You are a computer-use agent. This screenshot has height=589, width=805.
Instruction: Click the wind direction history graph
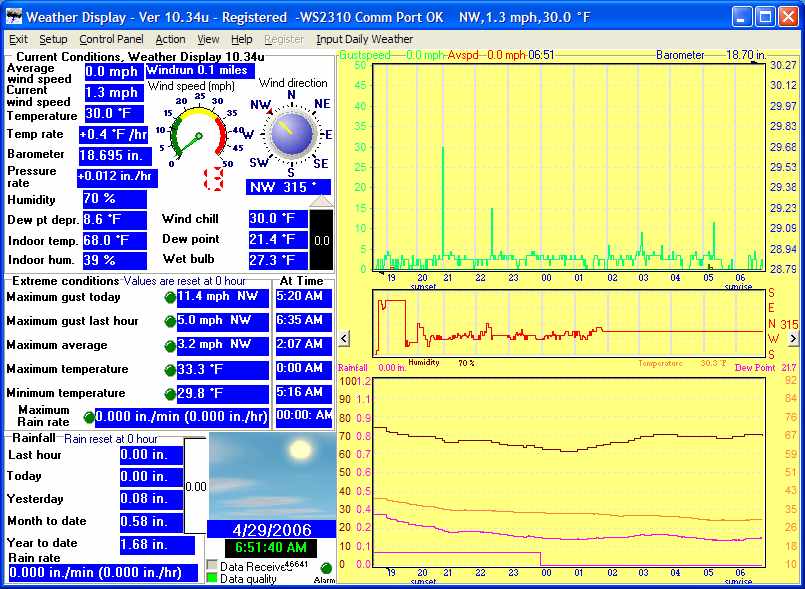point(569,324)
